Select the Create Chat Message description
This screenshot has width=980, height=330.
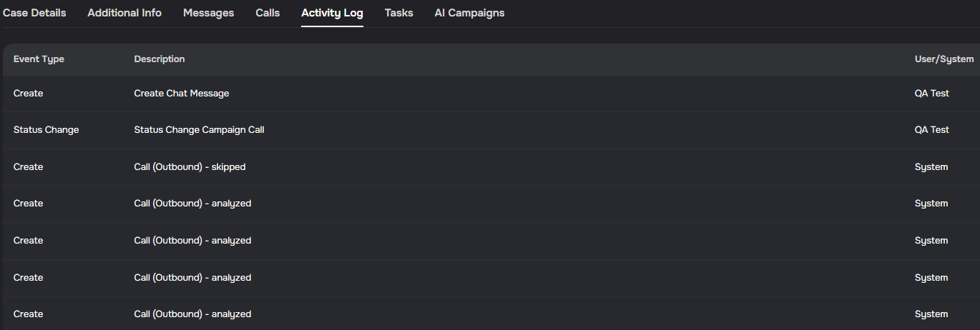point(182,94)
